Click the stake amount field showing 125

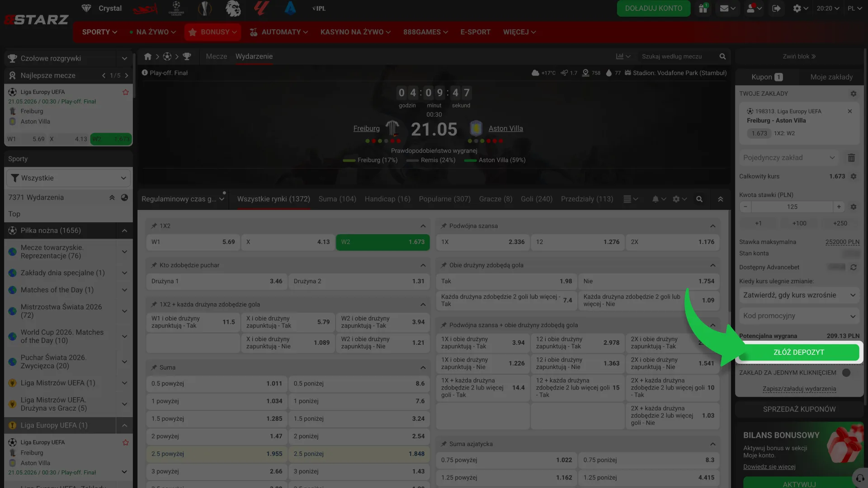[792, 207]
